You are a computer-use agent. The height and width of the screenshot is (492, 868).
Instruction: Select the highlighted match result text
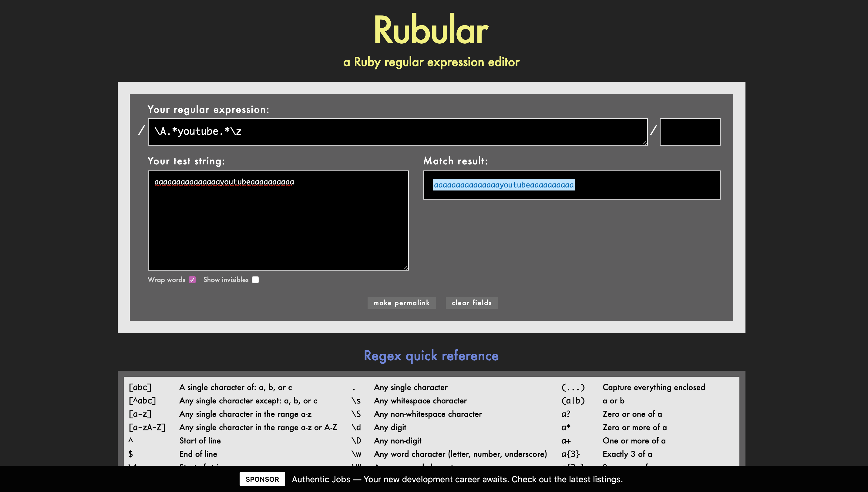click(x=504, y=185)
